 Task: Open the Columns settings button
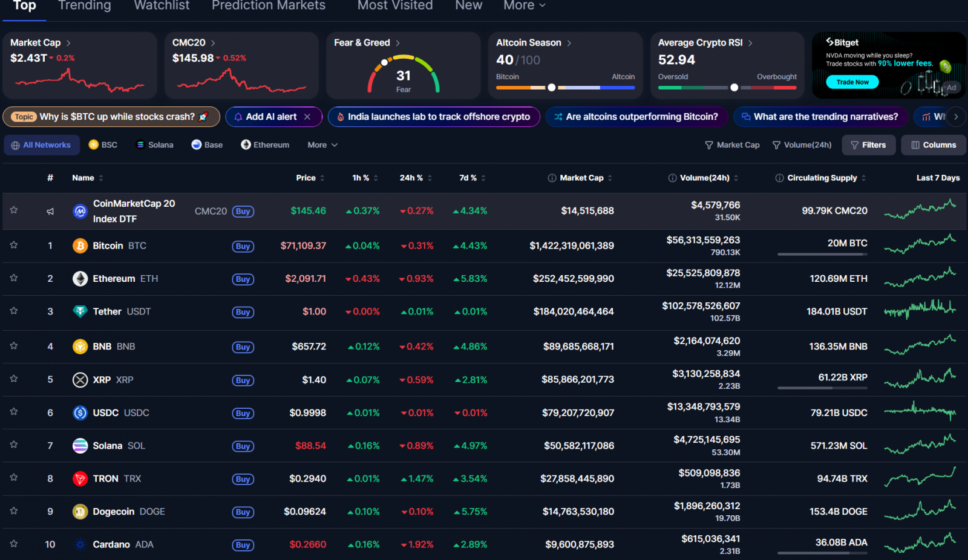pos(933,145)
